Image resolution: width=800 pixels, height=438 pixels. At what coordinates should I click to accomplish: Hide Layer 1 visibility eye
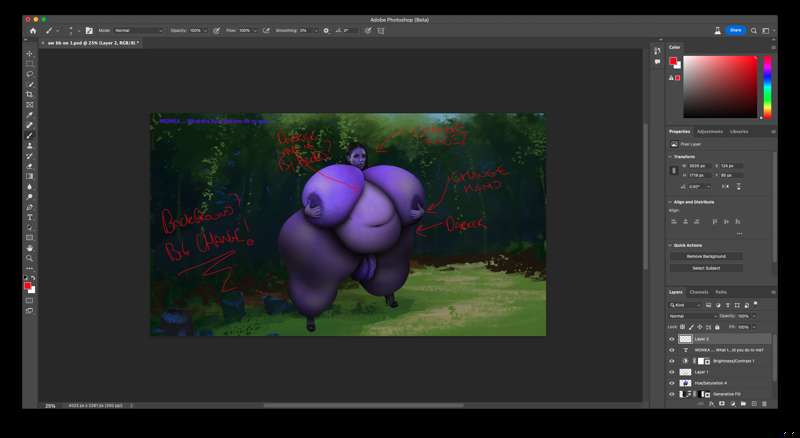671,372
